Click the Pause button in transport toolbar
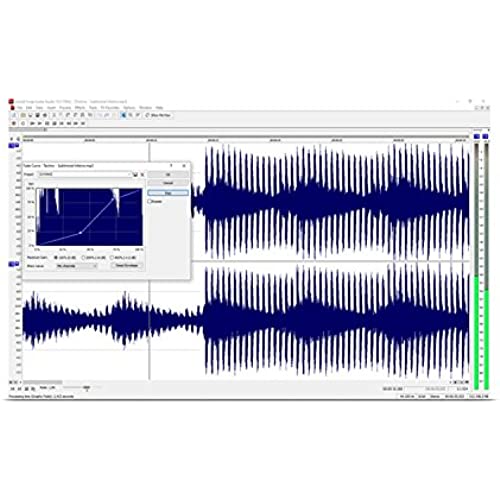The width and height of the screenshot is (500, 500). coord(47,123)
